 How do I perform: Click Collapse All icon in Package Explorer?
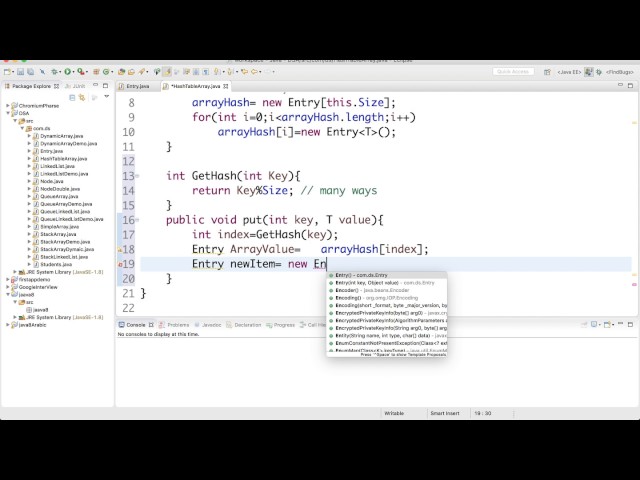72,97
